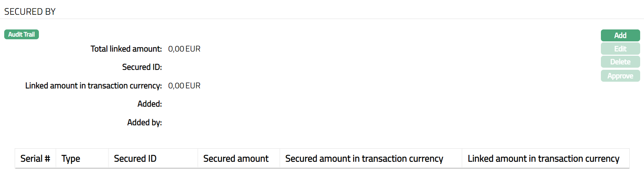The width and height of the screenshot is (644, 176).
Task: Click the Type column header
Action: tap(71, 158)
